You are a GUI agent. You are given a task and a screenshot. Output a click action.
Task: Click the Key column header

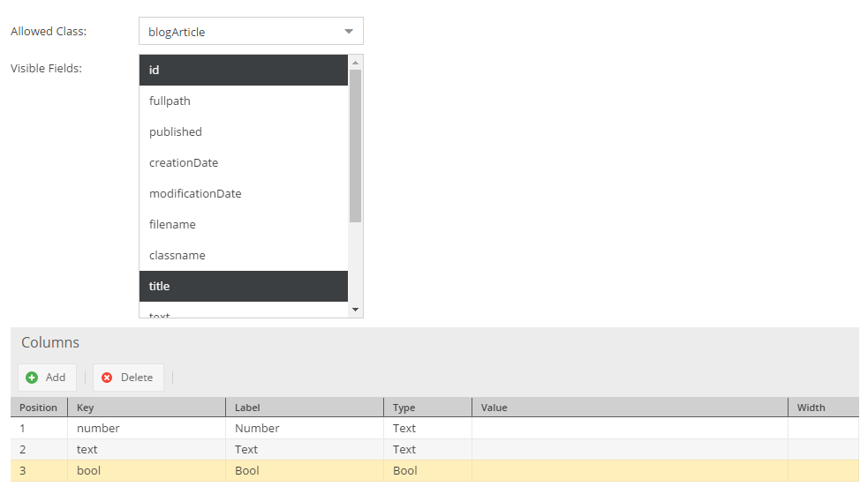[146, 408]
